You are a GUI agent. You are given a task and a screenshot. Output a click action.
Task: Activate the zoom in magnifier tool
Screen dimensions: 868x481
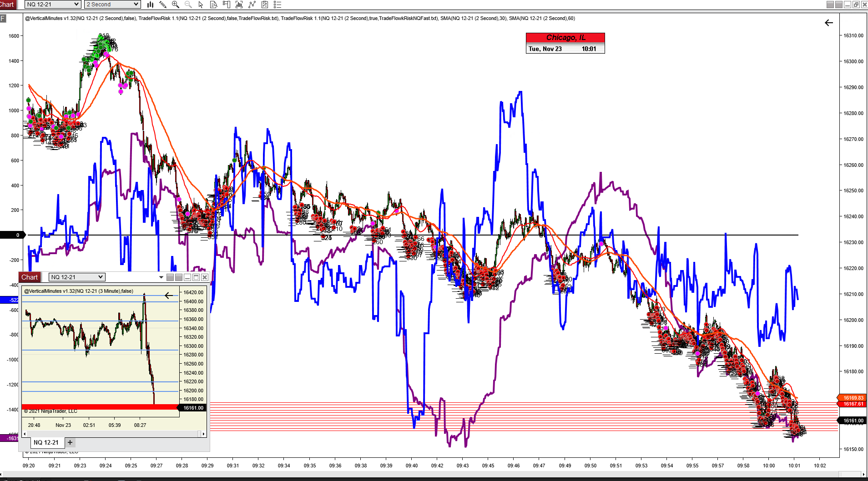176,5
